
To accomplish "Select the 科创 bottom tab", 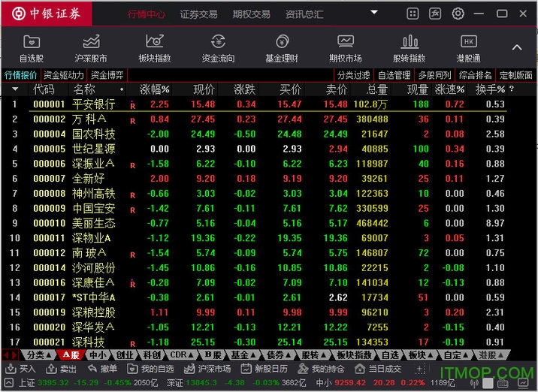I will click(x=152, y=355).
